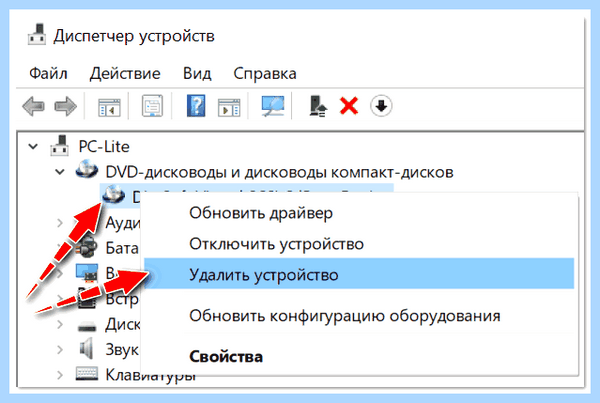Open the Вид menu
The width and height of the screenshot is (600, 403).
click(197, 73)
